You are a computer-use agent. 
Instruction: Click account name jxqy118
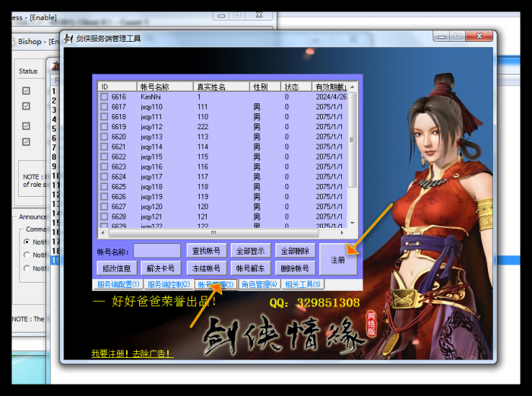(152, 187)
